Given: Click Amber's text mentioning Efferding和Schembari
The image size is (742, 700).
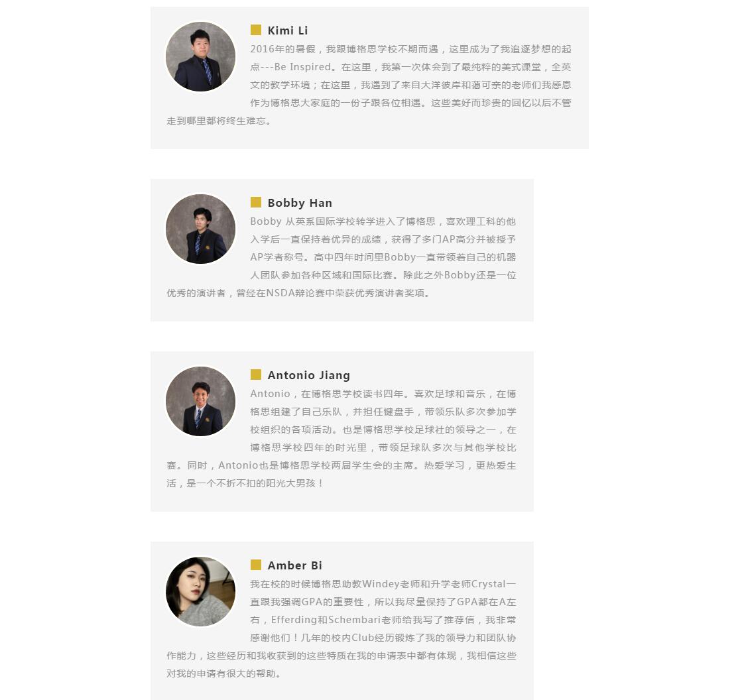Looking at the screenshot, I should [383, 620].
